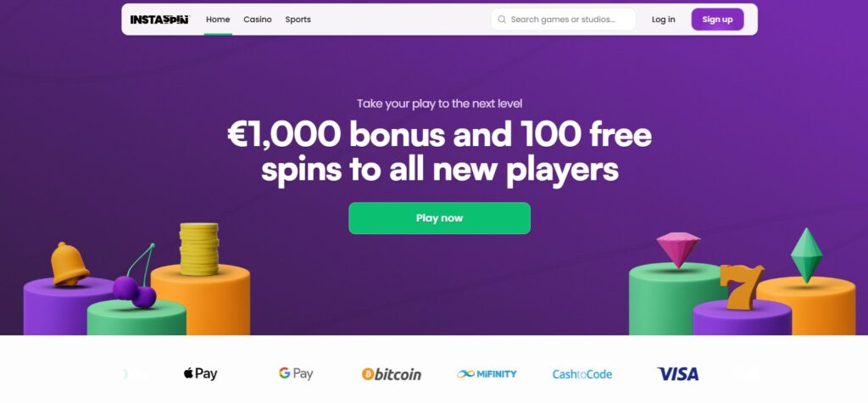Open the CashtoCode payment logo
This screenshot has height=403, width=868.
pos(581,373)
